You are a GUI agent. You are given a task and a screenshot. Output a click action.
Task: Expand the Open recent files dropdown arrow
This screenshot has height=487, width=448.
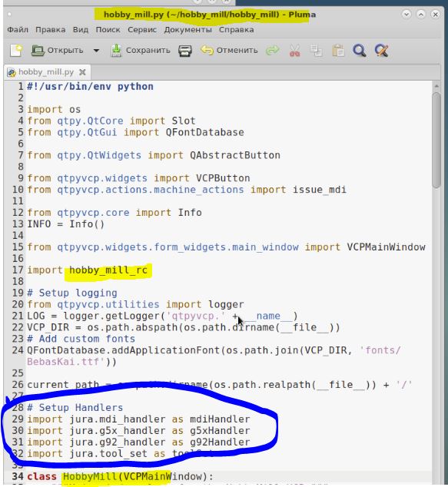[96, 51]
